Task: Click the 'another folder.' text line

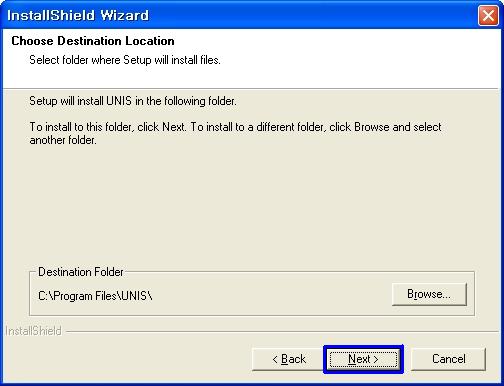Action: (63, 140)
